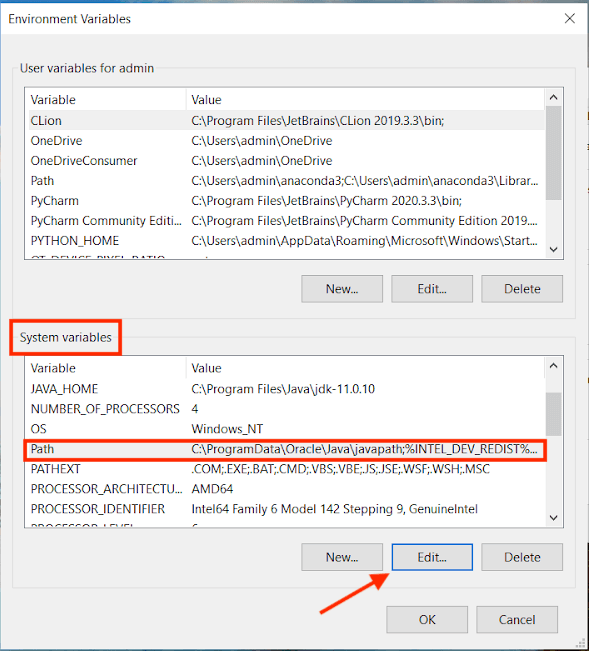Screen dimensions: 589x651
Task: Select PyCharm Community Edition user variable
Action: (x=286, y=220)
